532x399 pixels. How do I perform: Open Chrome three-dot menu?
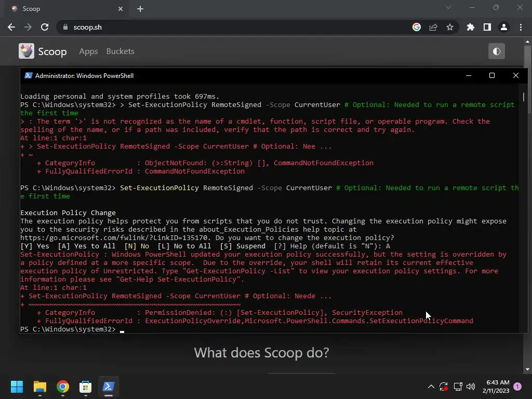tap(521, 27)
